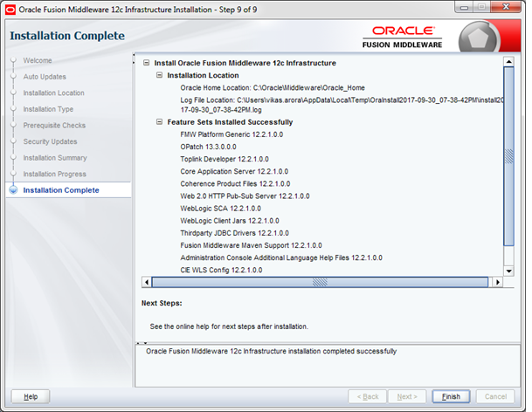Select the Security Updates step
Image resolution: width=532 pixels, height=412 pixels.
[x=50, y=141]
